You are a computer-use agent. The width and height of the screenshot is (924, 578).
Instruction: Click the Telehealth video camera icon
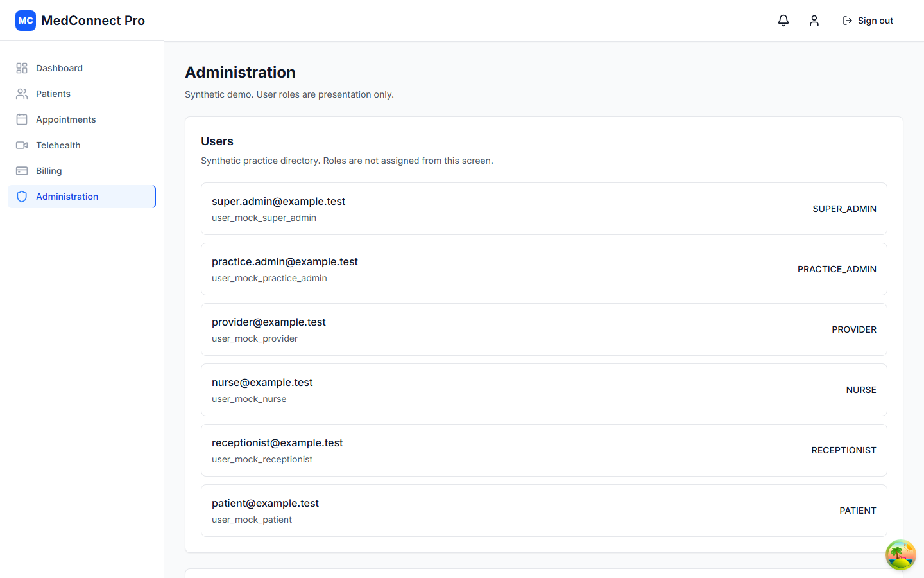[22, 145]
